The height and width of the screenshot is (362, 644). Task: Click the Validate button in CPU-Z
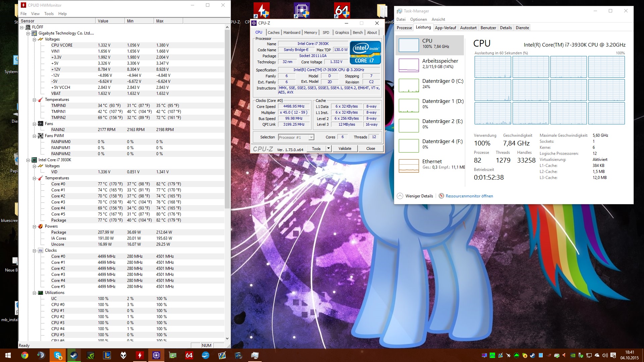tap(345, 148)
